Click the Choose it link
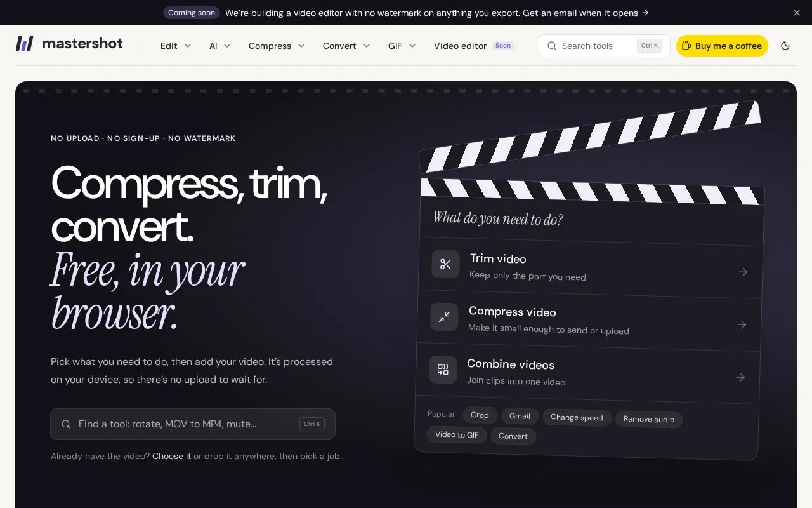This screenshot has width=812, height=508. tap(171, 456)
